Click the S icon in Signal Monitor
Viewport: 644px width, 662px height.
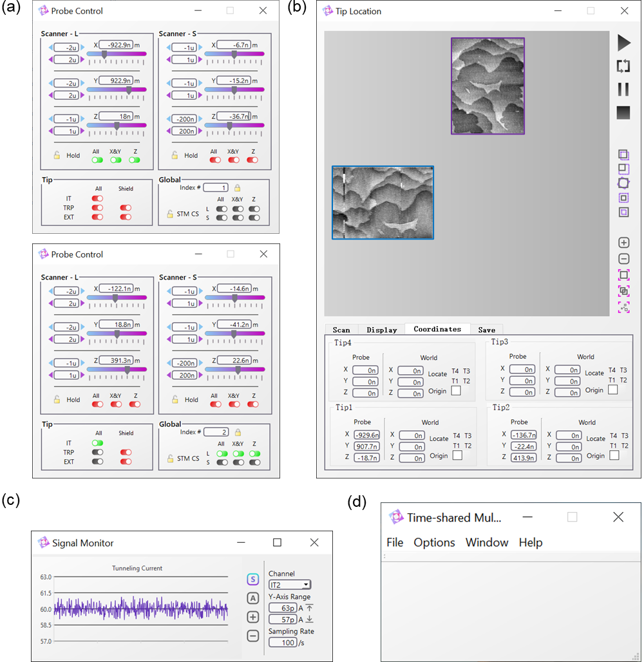coord(252,580)
